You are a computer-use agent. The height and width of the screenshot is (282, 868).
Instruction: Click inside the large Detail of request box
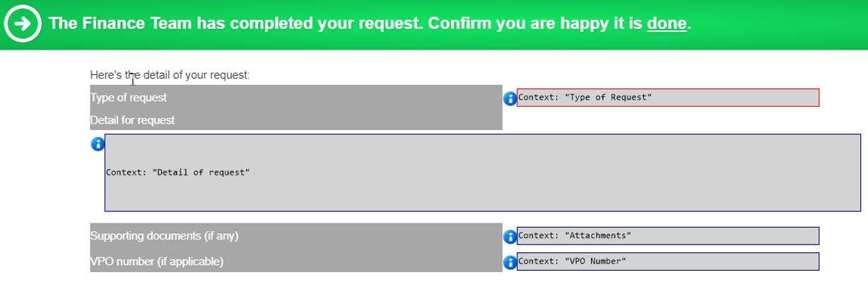point(483,172)
